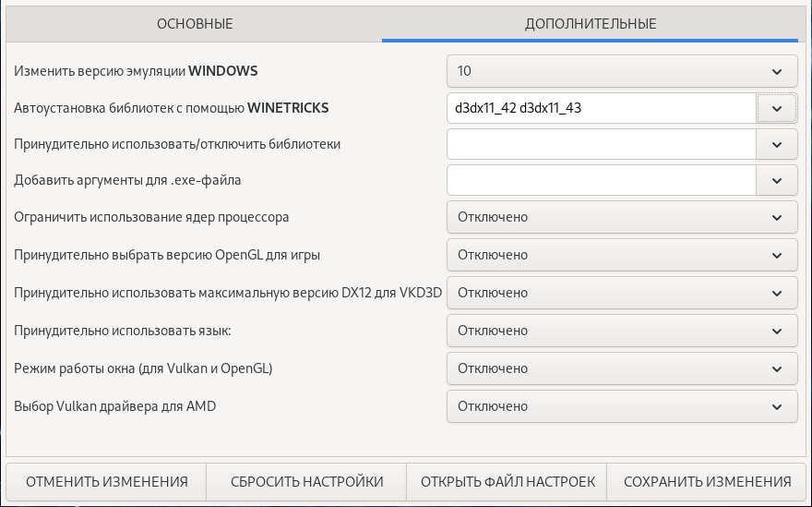
Task: Click the chevron on the Windows version combo box
Action: pyautogui.click(x=777, y=70)
